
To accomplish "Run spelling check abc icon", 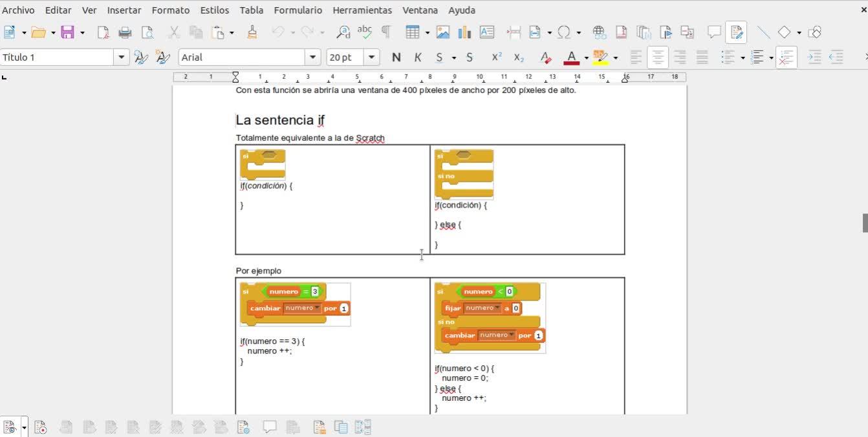I will (x=365, y=32).
